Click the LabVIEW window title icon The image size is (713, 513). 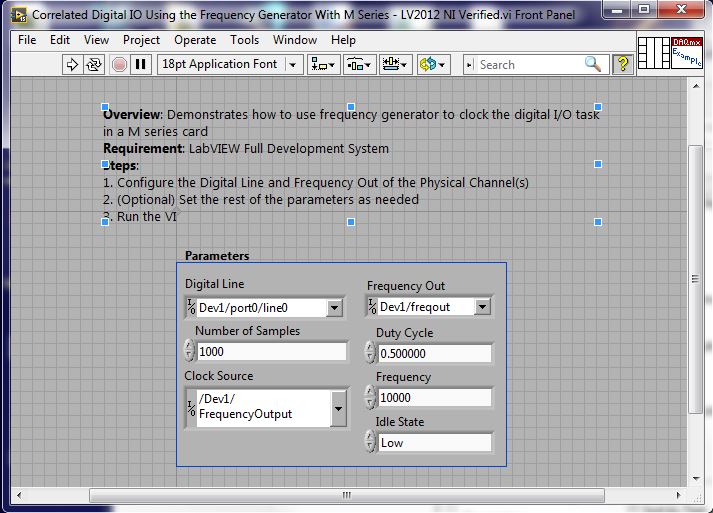(19, 15)
